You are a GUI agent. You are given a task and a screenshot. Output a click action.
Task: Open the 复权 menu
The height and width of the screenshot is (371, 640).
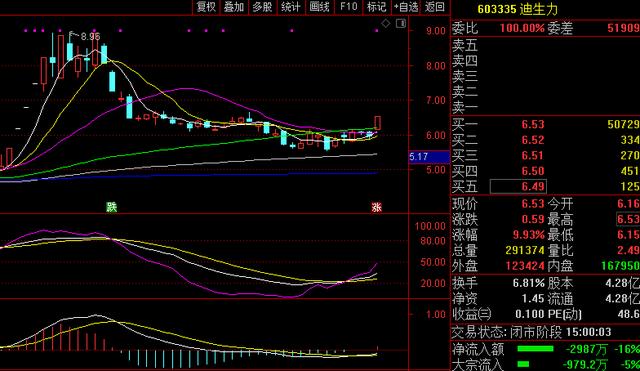[206, 7]
